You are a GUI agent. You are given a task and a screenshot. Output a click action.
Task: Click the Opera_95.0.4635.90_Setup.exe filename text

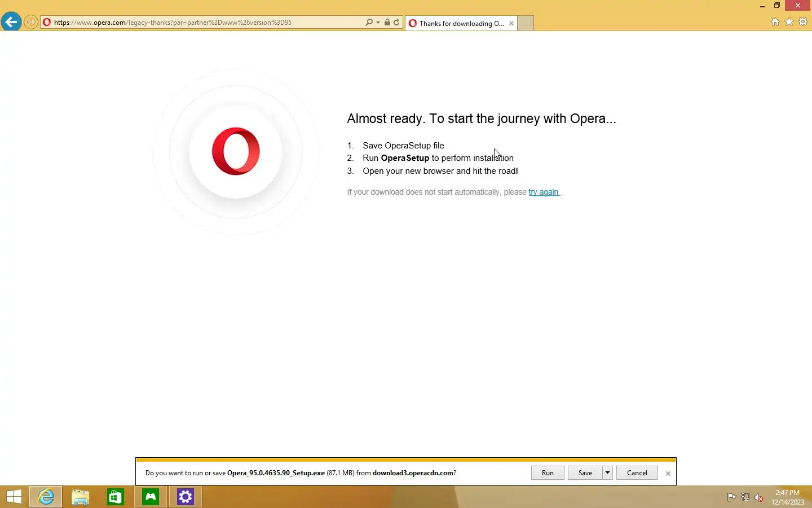coord(276,473)
